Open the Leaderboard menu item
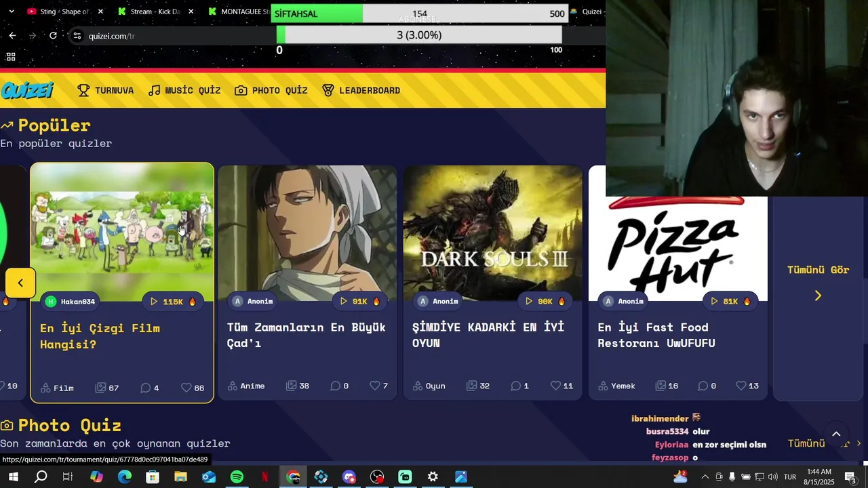The image size is (868, 488). pyautogui.click(x=361, y=90)
